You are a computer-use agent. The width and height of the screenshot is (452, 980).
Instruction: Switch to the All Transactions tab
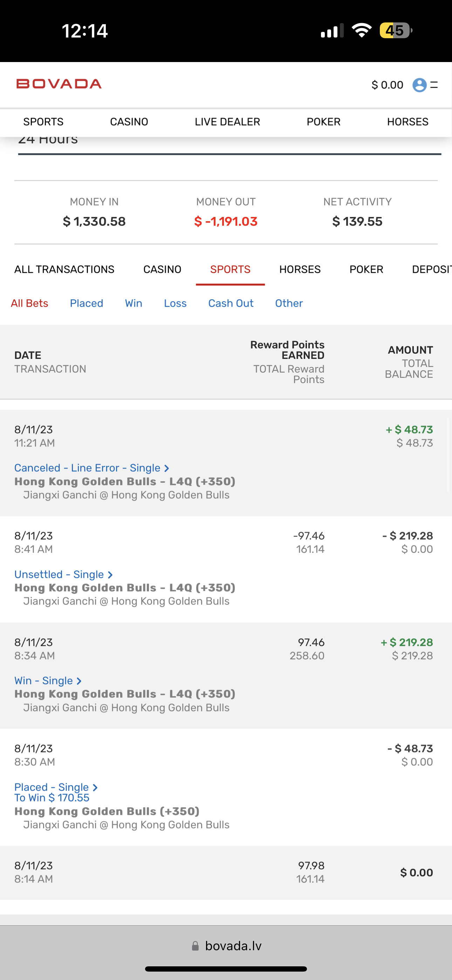point(64,269)
